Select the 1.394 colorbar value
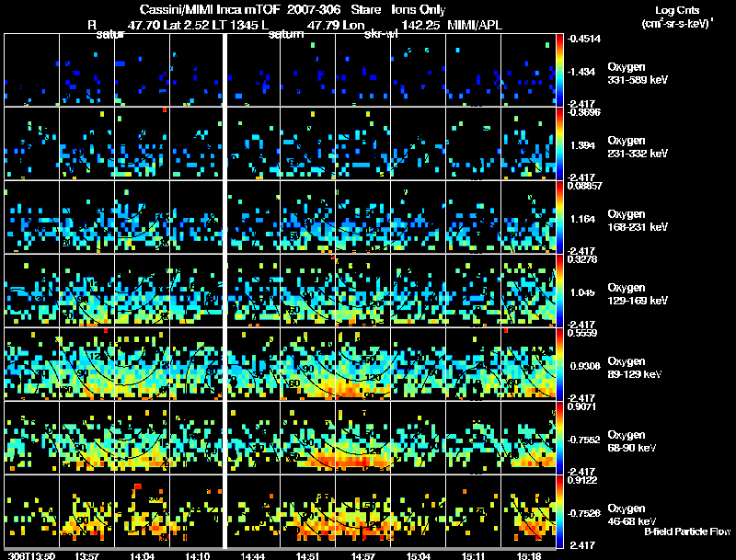 point(582,145)
